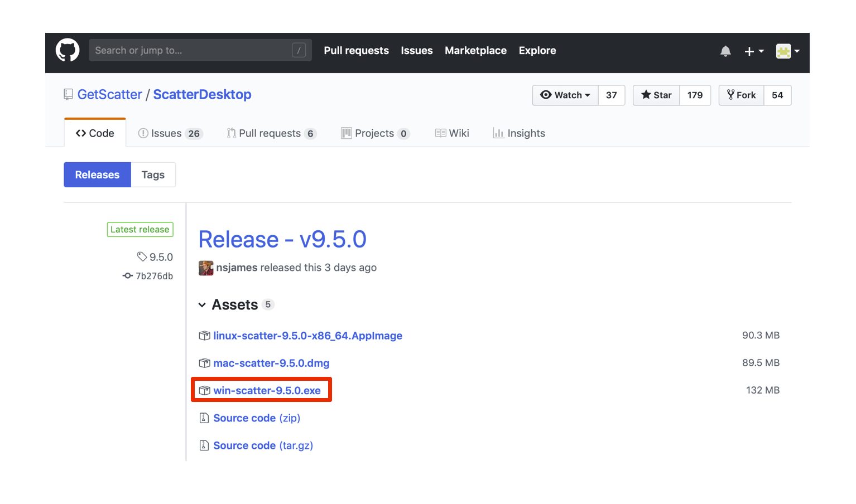856x504 pixels.
Task: Open the Release - v9.5.0 title
Action: [282, 239]
